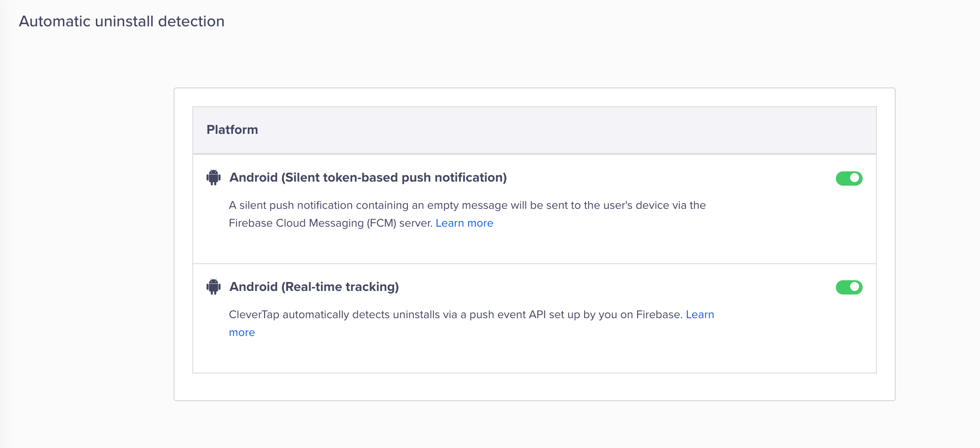Click the Automatic uninstall detection heading
The image size is (980, 448).
(x=121, y=21)
